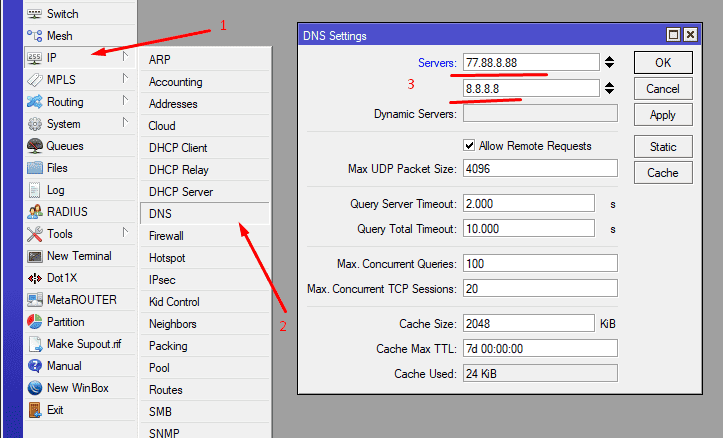
Task: Click the Partition pie chart icon
Action: coord(34,322)
